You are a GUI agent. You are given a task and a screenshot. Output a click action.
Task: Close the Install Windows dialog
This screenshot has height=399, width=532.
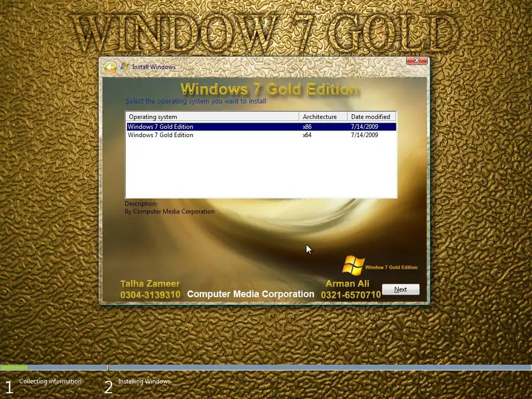click(417, 60)
